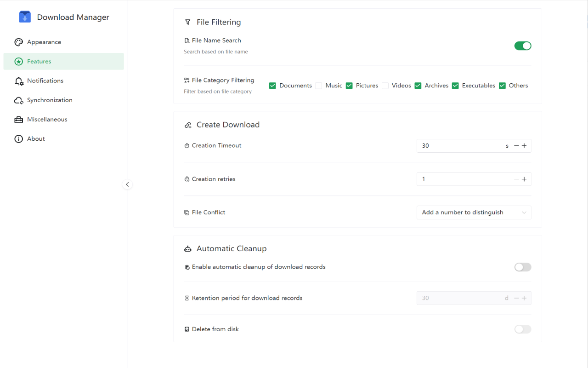Click the Synchronization cloud icon

pos(18,100)
